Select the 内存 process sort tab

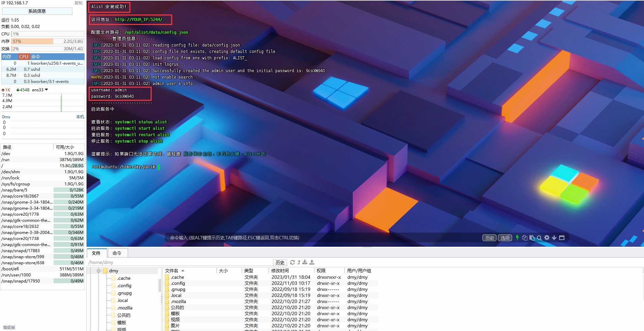tap(9, 57)
